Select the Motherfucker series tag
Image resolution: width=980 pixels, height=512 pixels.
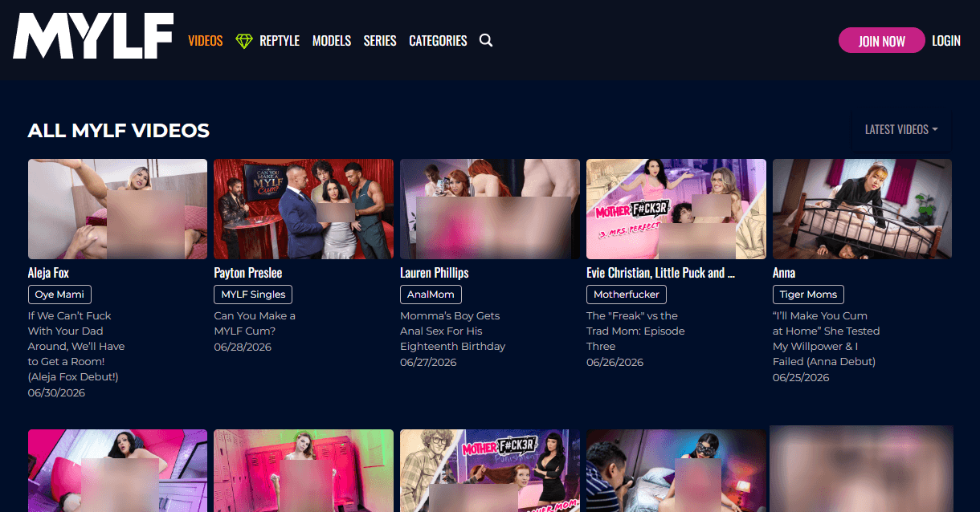coord(627,295)
